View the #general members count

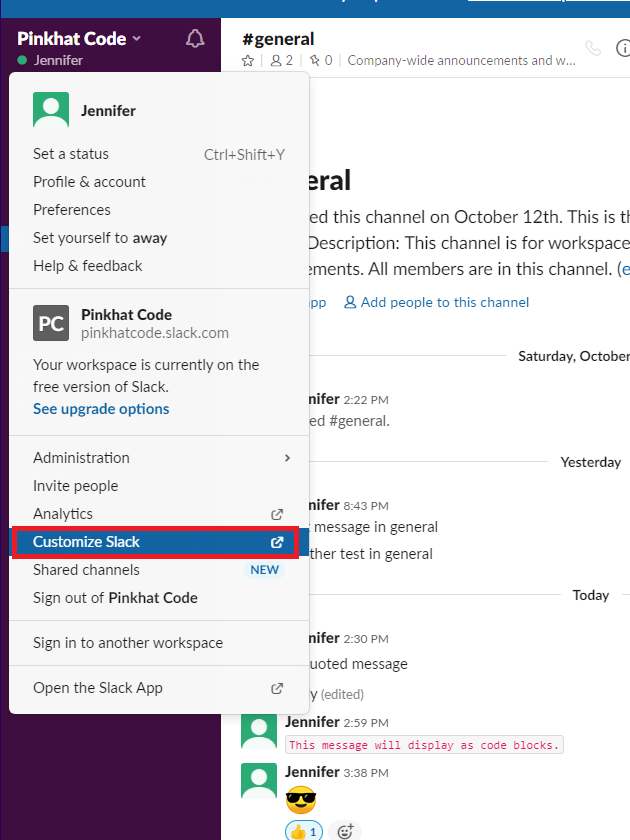(x=282, y=61)
